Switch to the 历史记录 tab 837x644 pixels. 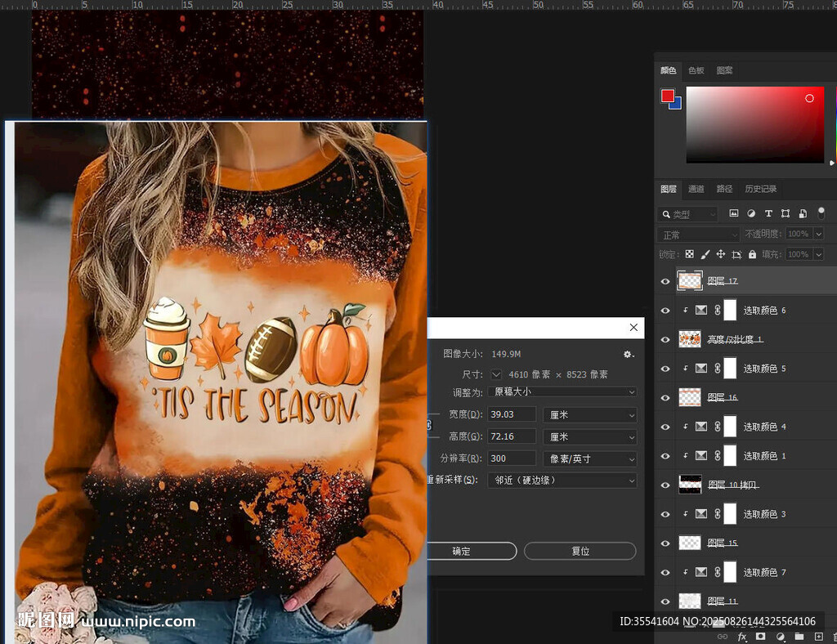coord(760,189)
